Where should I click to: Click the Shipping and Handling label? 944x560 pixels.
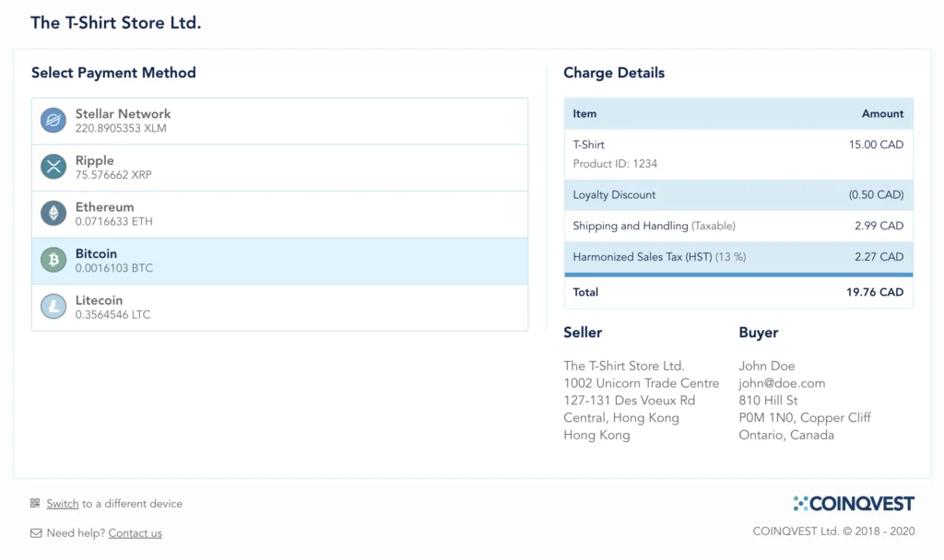point(631,226)
